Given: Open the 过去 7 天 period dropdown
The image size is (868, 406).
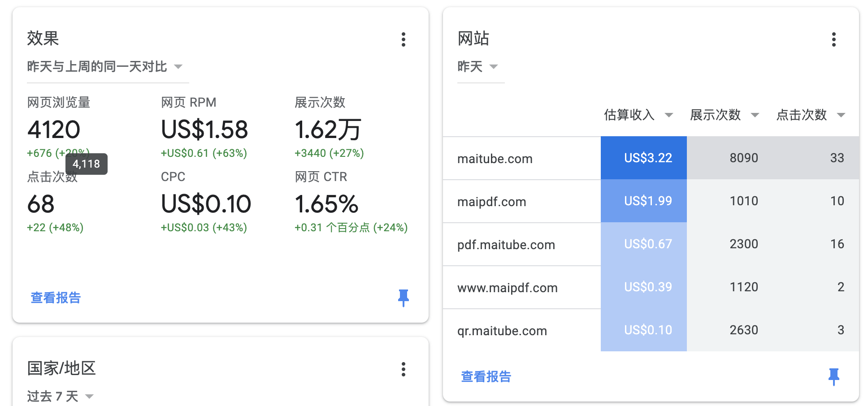Looking at the screenshot, I should [x=60, y=396].
